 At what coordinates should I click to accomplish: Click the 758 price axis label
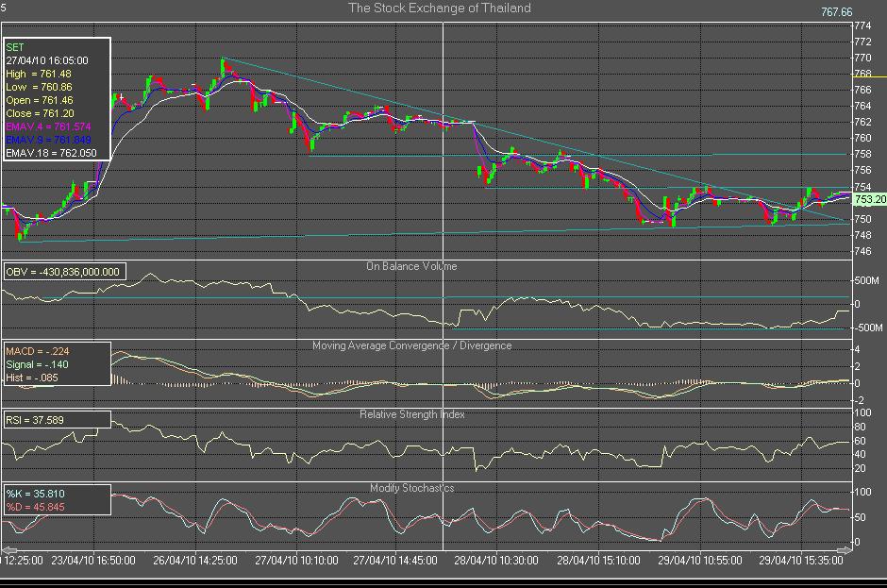pos(862,154)
